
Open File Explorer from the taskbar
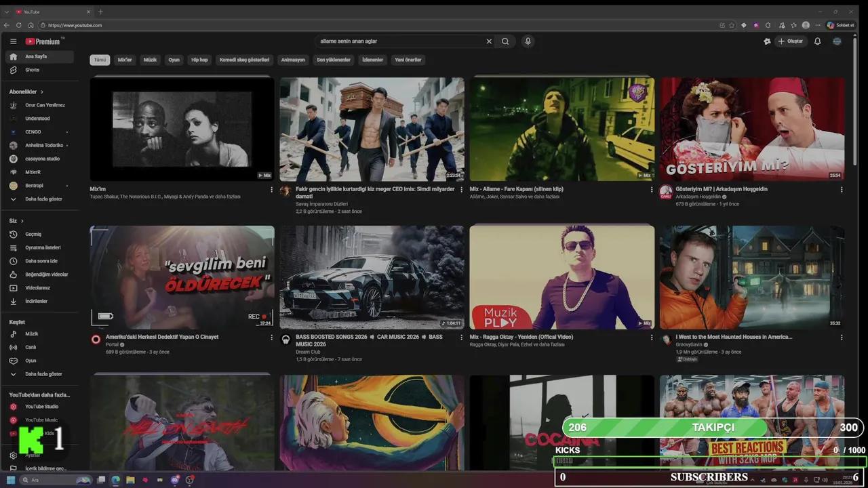[x=130, y=480]
